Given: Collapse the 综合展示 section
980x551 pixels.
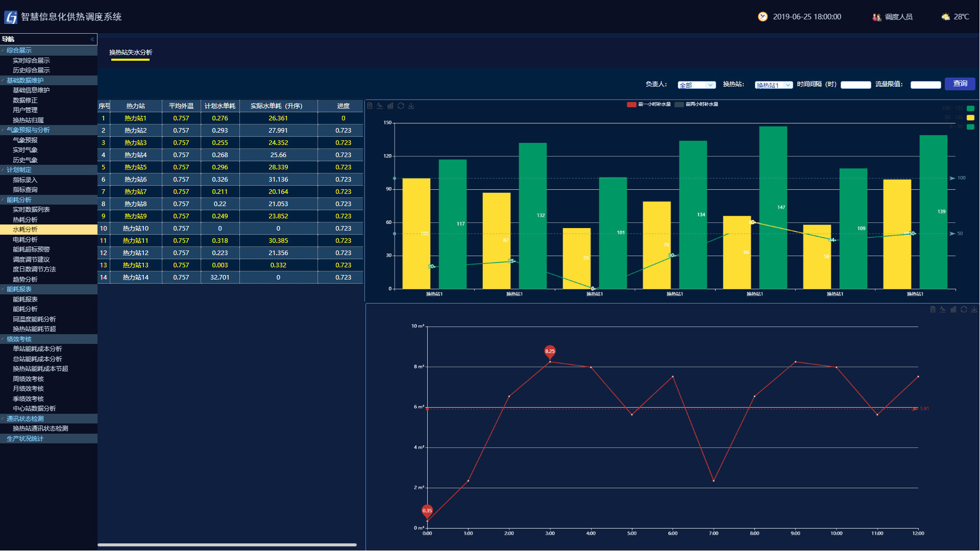Looking at the screenshot, I should click(48, 51).
